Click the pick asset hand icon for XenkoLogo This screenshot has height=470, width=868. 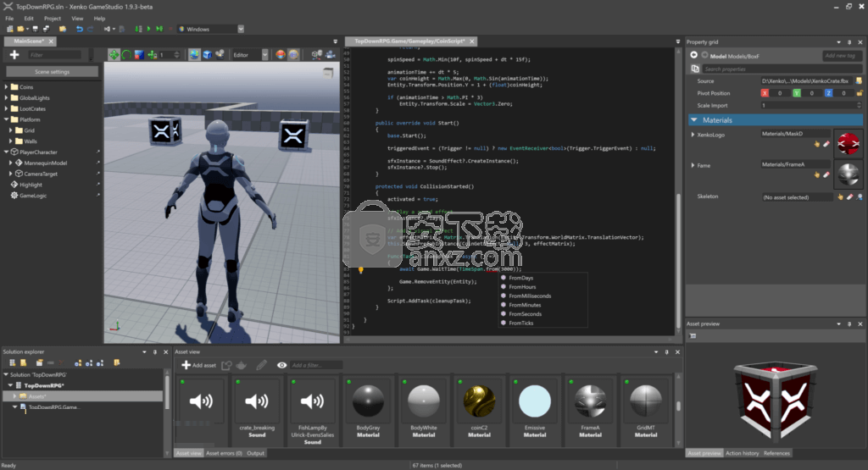click(817, 144)
